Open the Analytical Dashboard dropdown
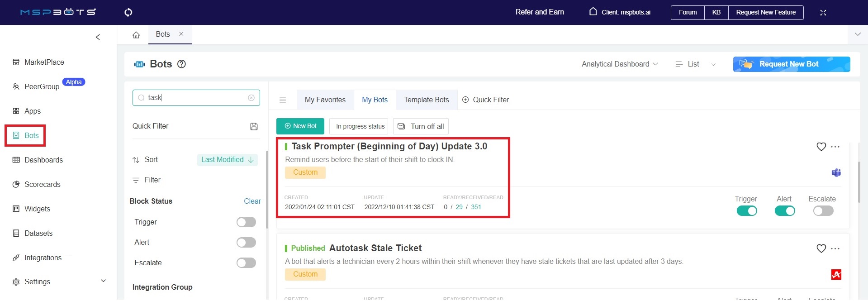This screenshot has height=301, width=868. pyautogui.click(x=620, y=64)
